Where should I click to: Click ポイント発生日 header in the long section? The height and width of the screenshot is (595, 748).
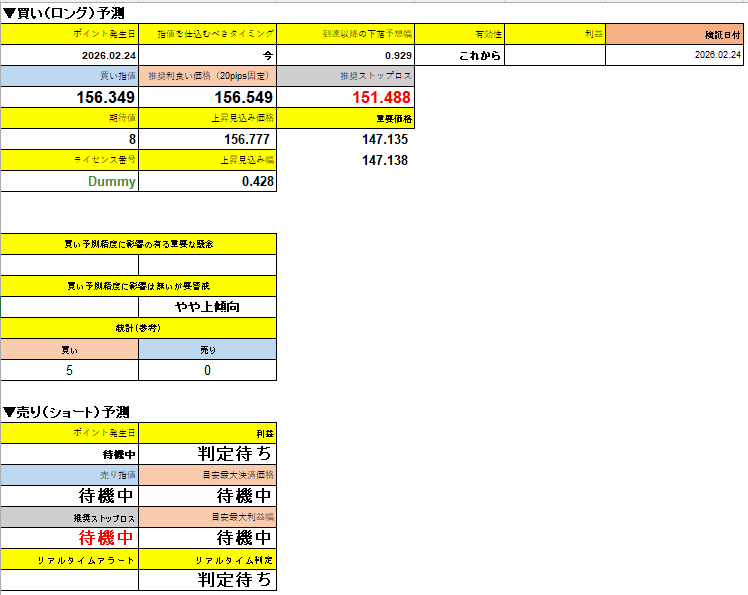70,34
